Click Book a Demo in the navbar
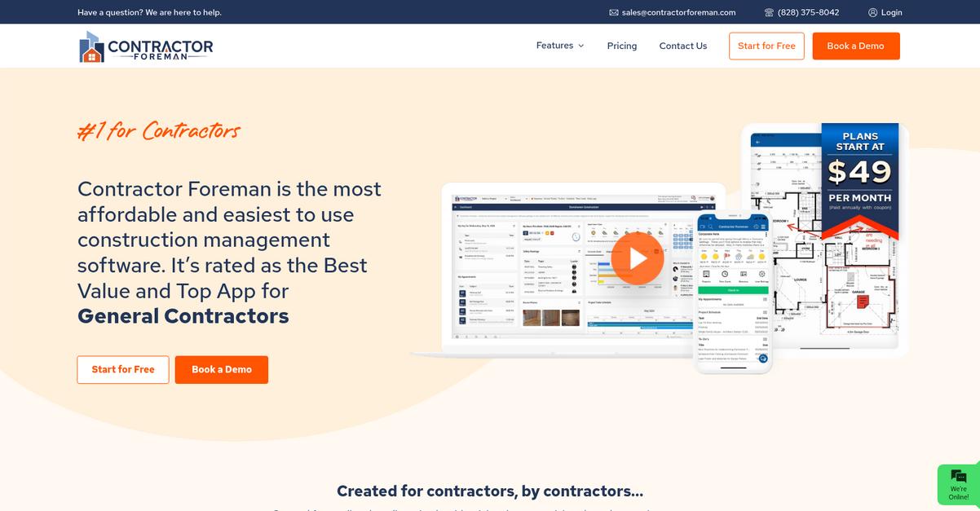Viewport: 980px width, 511px height. point(855,46)
